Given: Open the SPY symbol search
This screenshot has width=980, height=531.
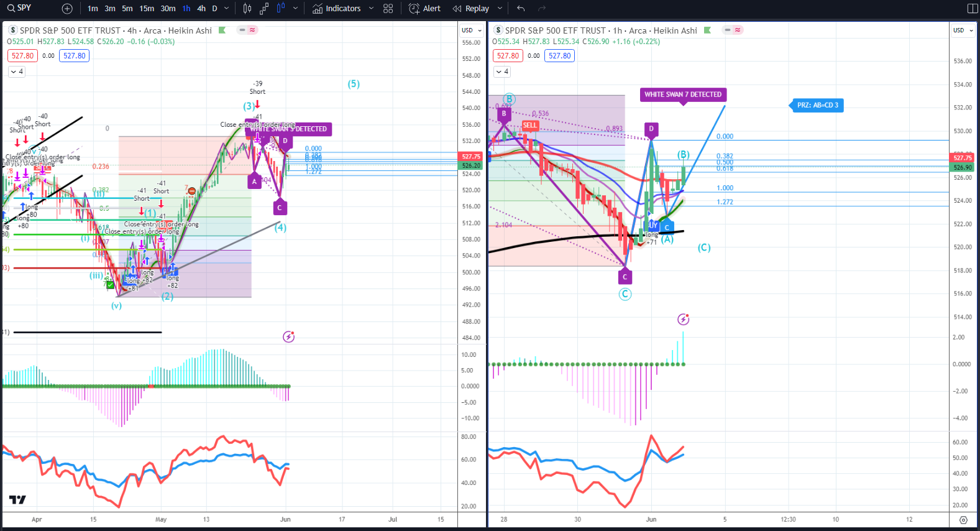Looking at the screenshot, I should pos(20,8).
